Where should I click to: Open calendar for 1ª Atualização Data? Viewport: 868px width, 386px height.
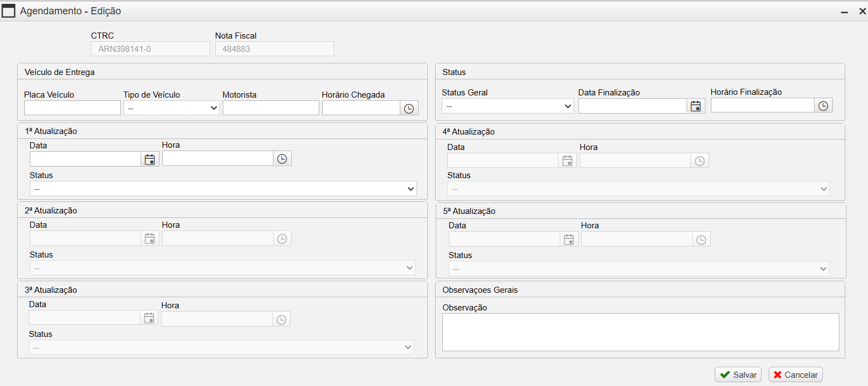(149, 159)
